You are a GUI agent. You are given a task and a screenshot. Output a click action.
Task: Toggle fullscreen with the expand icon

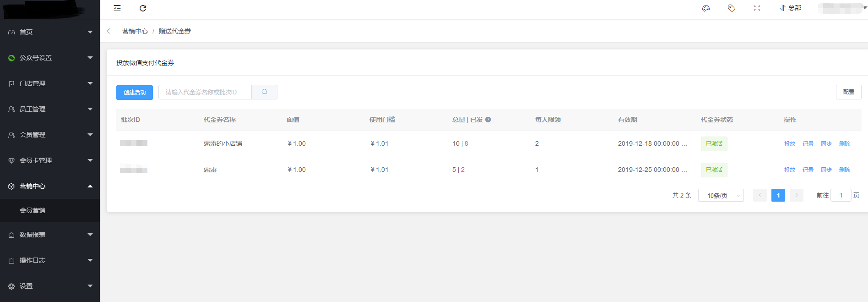click(x=757, y=8)
